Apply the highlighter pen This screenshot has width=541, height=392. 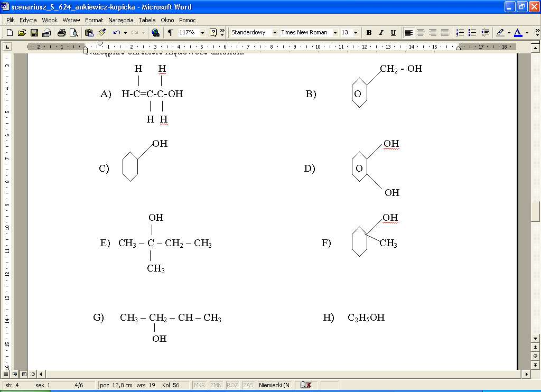[500, 32]
